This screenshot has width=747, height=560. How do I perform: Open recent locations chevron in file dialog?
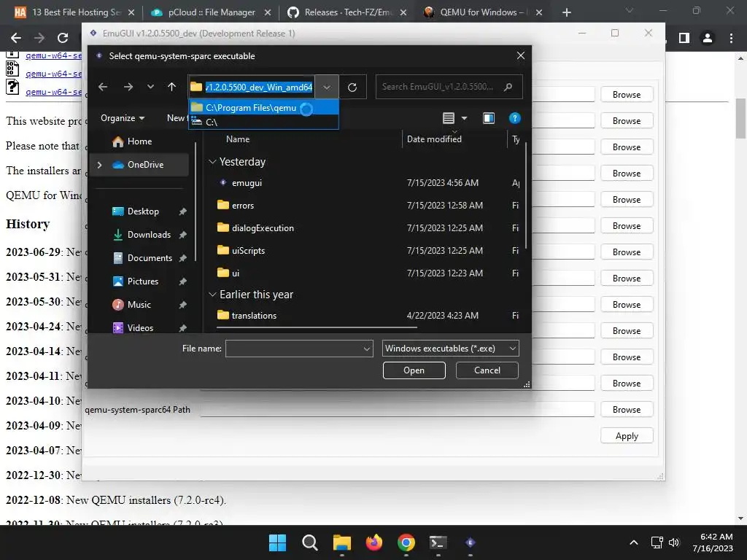pos(150,87)
